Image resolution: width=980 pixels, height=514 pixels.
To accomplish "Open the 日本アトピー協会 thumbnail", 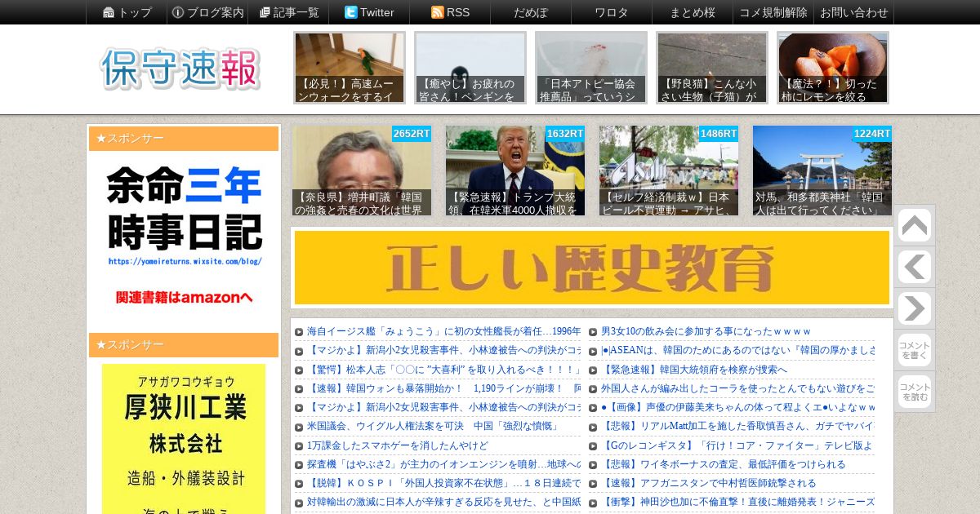I will coord(591,68).
